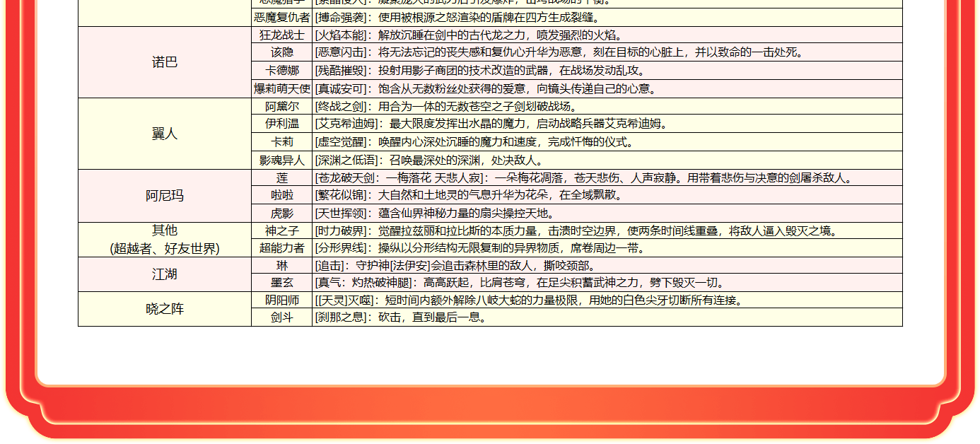This screenshot has height=444, width=980.
Task: Select the 该隐 class name cell
Action: click(281, 53)
